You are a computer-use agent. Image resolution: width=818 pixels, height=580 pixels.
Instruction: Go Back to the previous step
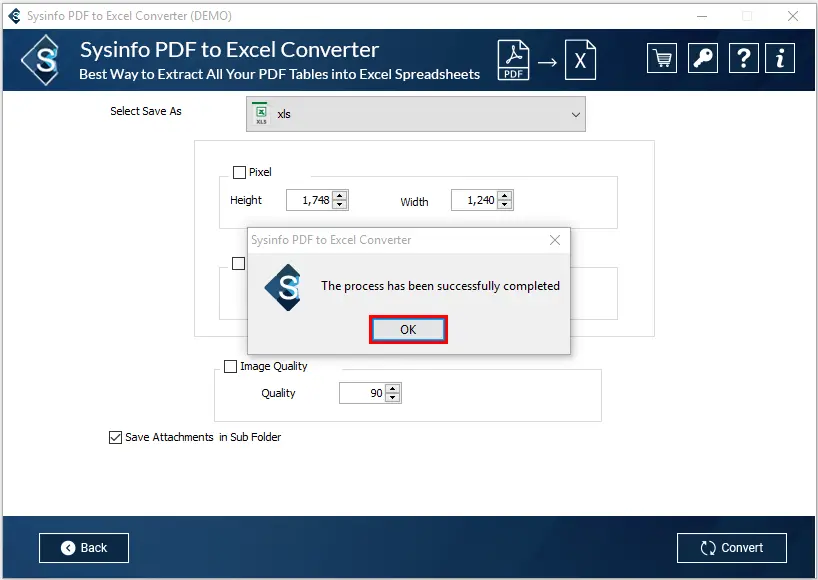pyautogui.click(x=83, y=548)
